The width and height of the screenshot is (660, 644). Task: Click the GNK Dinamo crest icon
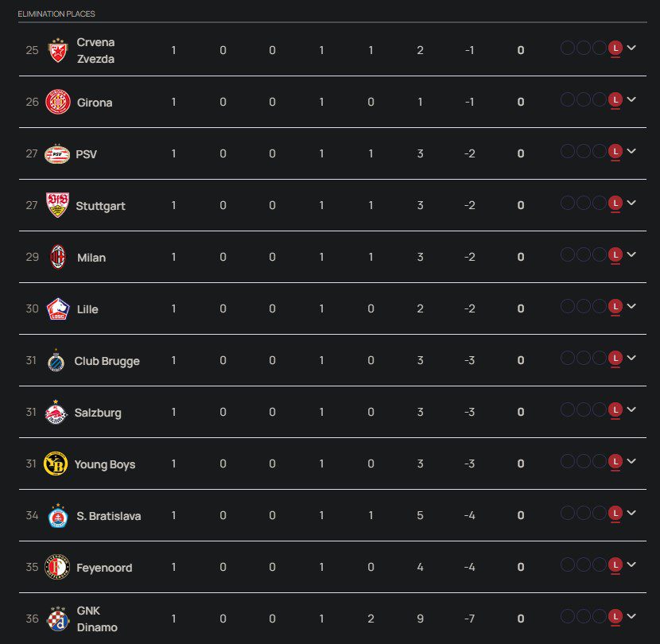pos(57,618)
